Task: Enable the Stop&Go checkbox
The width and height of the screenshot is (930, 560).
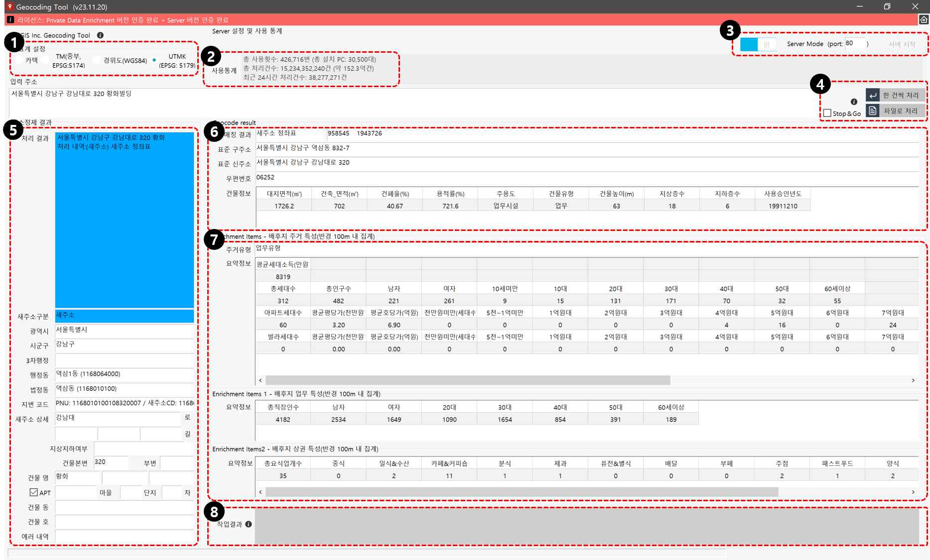Action: [x=827, y=113]
